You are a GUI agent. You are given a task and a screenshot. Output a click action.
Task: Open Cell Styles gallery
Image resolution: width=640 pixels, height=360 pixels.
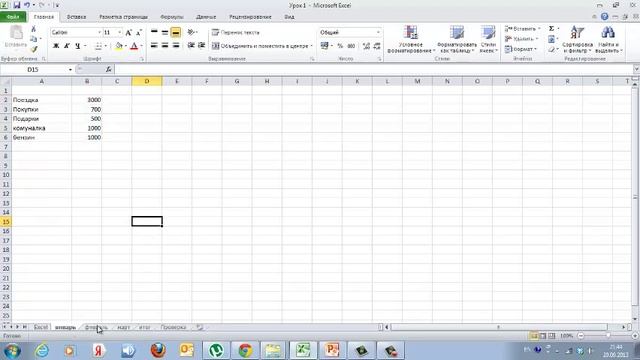[x=488, y=39]
